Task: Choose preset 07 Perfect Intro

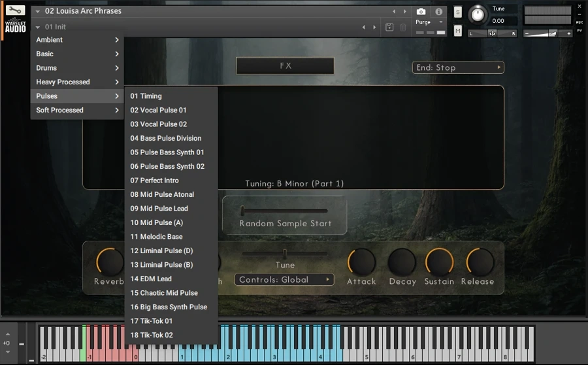Action: tap(171, 181)
